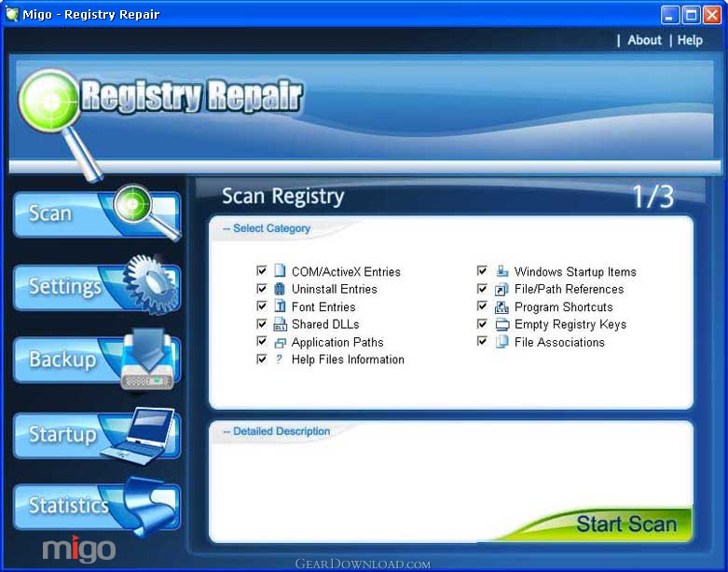Click the COM/ActiveX Entries document icon
This screenshot has width=728, height=572.
(280, 270)
